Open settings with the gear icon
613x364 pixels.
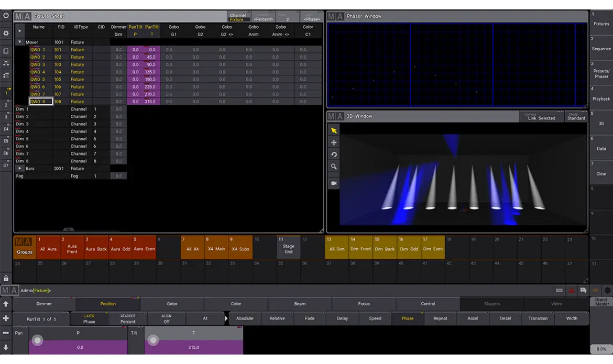[6, 33]
